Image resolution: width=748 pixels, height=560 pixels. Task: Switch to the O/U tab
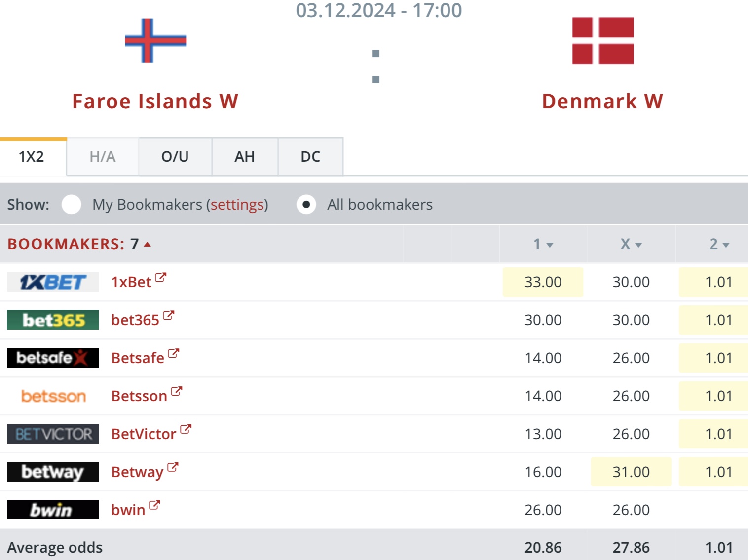pyautogui.click(x=175, y=157)
